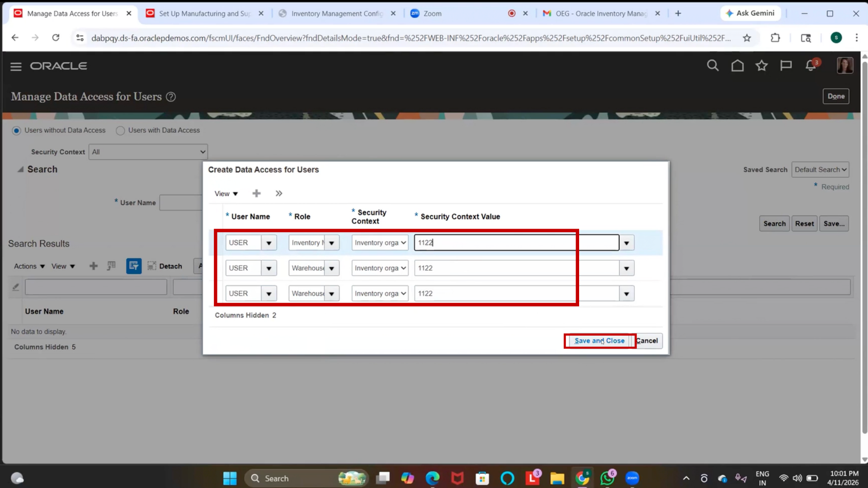Click the Save... button
Image resolution: width=868 pixels, height=488 pixels.
(834, 224)
